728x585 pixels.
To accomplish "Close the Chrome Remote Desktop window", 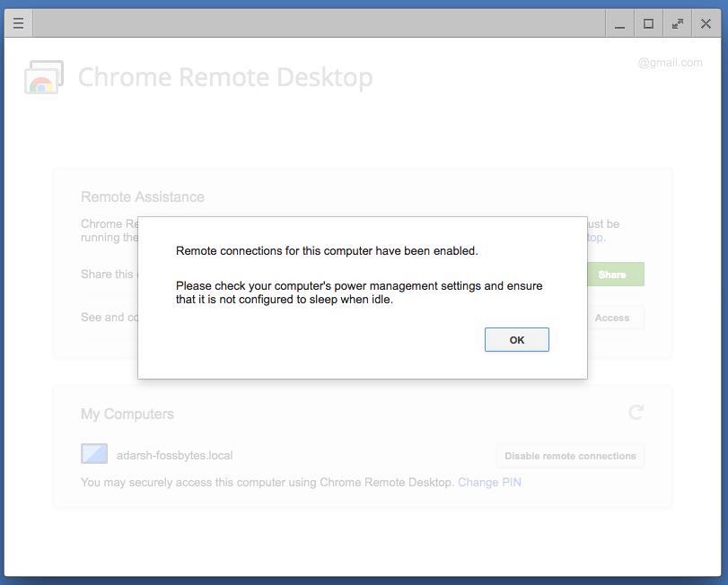I will coord(706,23).
